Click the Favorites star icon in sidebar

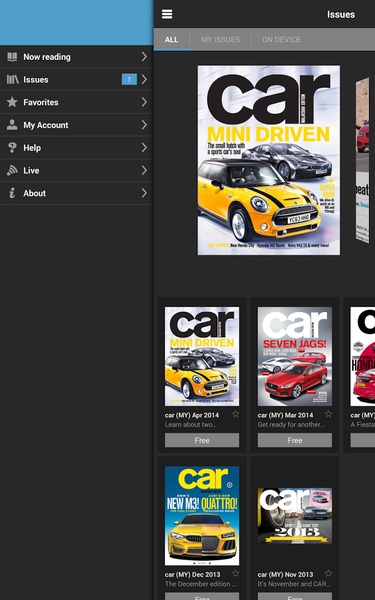tap(12, 102)
